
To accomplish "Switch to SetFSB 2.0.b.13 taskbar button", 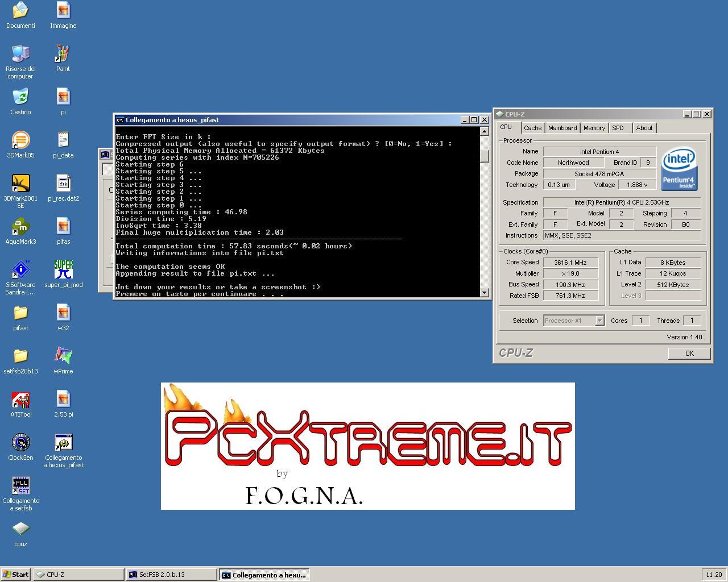I will pyautogui.click(x=171, y=575).
